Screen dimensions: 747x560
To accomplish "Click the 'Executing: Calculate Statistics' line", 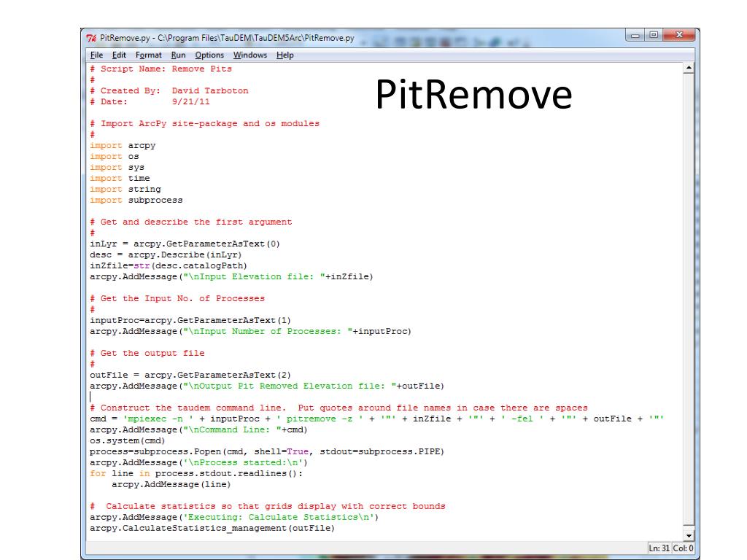I will click(x=234, y=518).
